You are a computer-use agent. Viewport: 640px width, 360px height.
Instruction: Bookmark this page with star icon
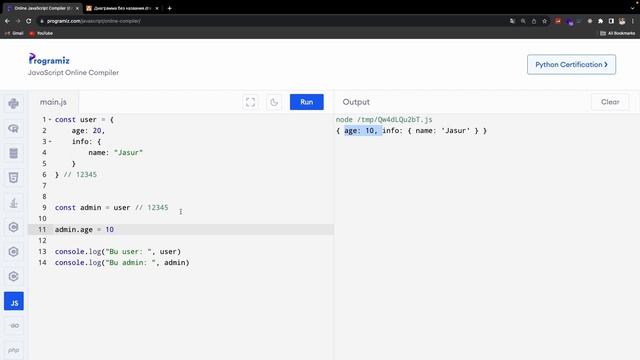coord(544,21)
